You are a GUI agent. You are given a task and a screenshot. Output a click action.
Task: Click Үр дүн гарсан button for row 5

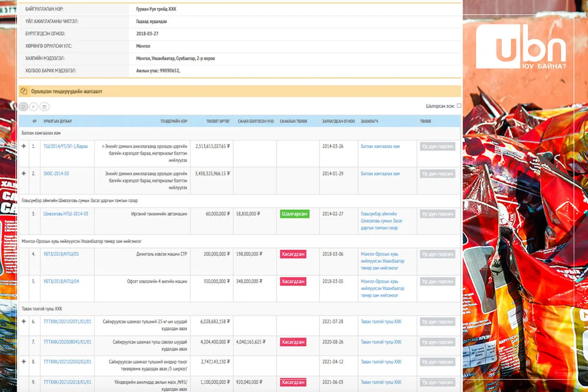[438, 281]
